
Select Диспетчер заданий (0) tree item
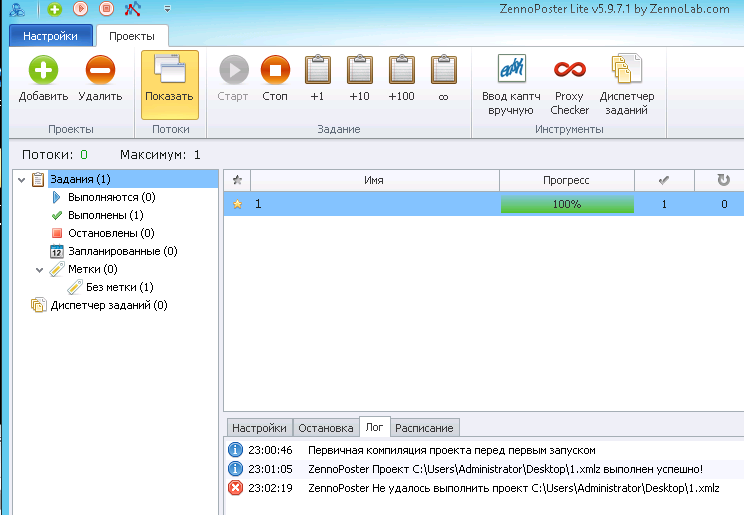point(109,306)
